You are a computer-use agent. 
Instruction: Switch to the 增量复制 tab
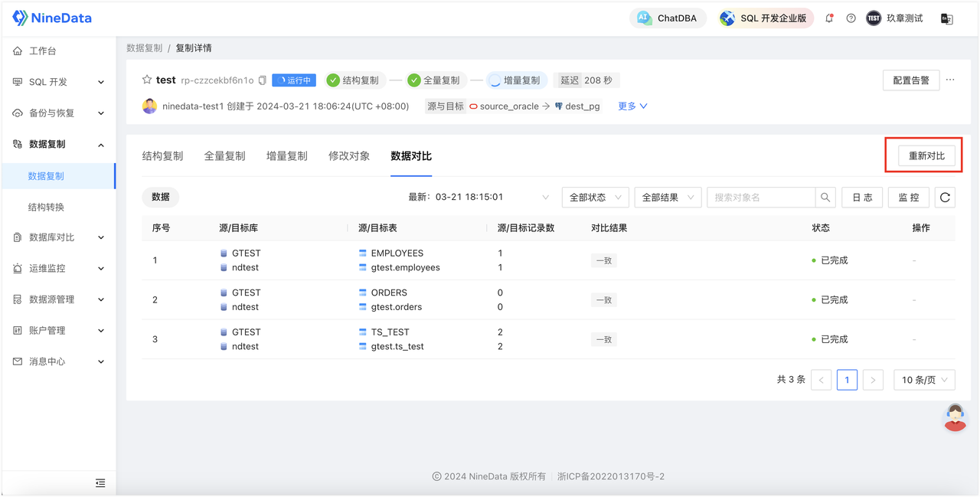click(x=286, y=155)
